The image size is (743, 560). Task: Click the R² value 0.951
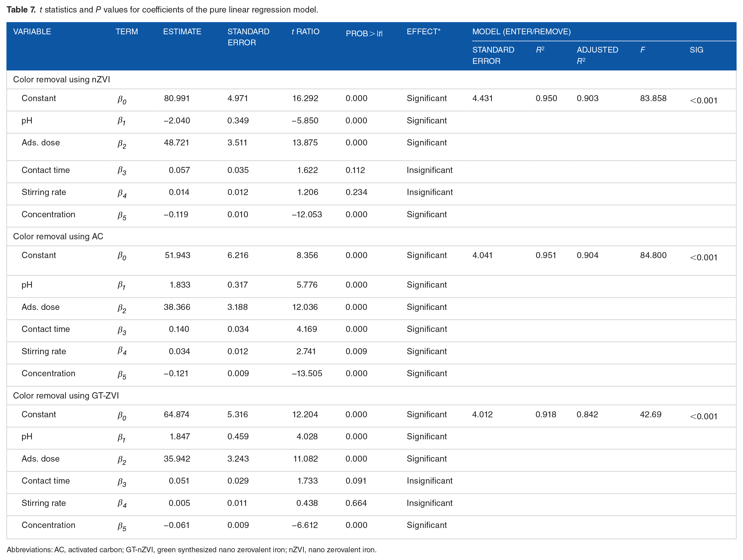click(x=545, y=255)
